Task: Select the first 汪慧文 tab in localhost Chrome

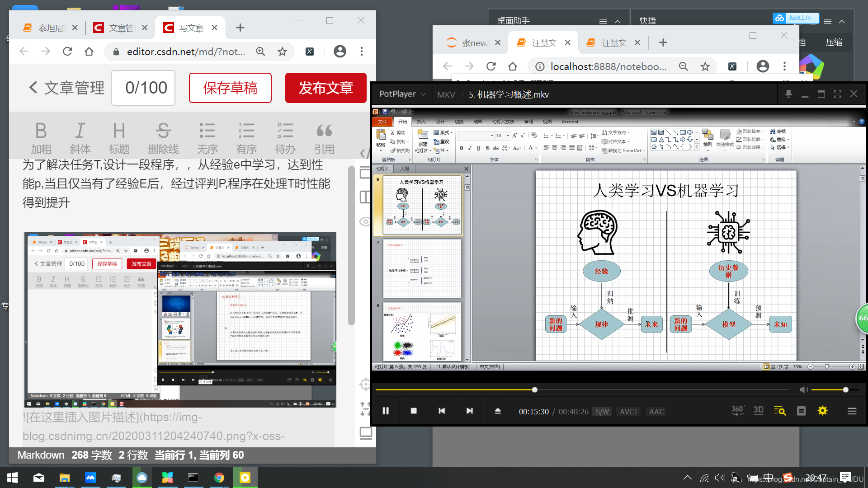Action: [x=542, y=42]
